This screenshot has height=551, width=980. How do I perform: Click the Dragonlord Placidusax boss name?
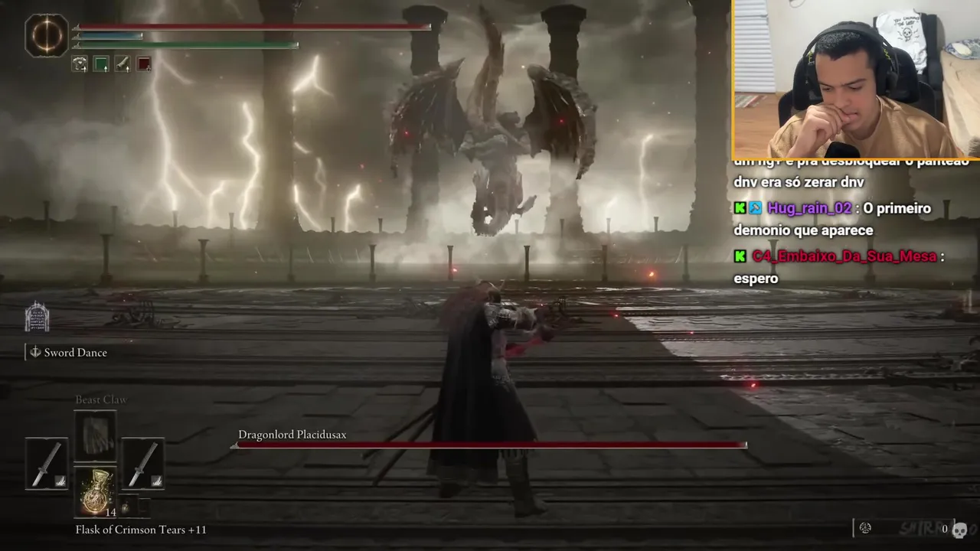tap(292, 435)
